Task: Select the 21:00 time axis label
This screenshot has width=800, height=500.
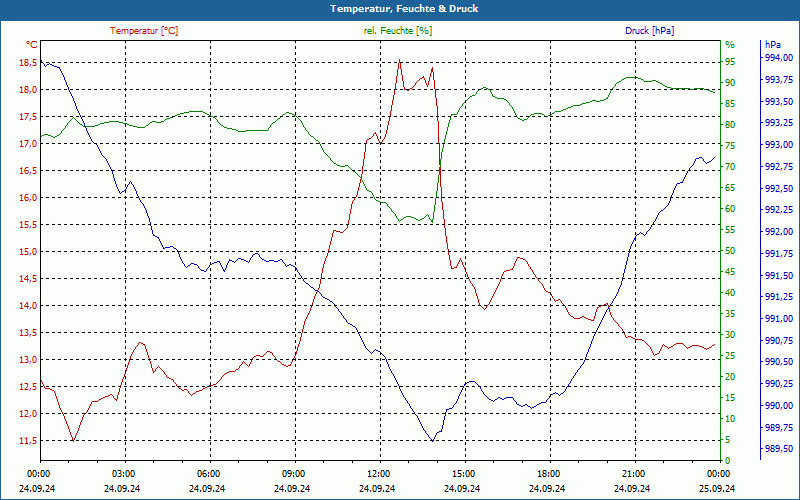Action: pyautogui.click(x=633, y=474)
